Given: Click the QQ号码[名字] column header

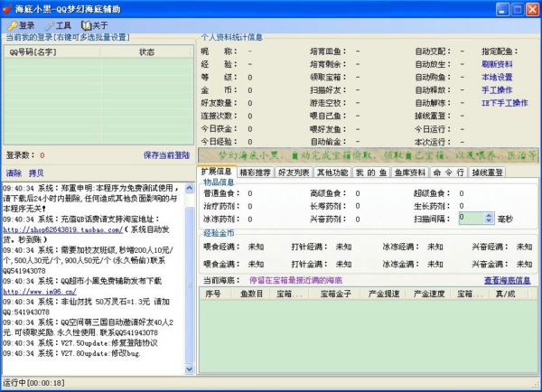Looking at the screenshot, I should click(x=51, y=52).
